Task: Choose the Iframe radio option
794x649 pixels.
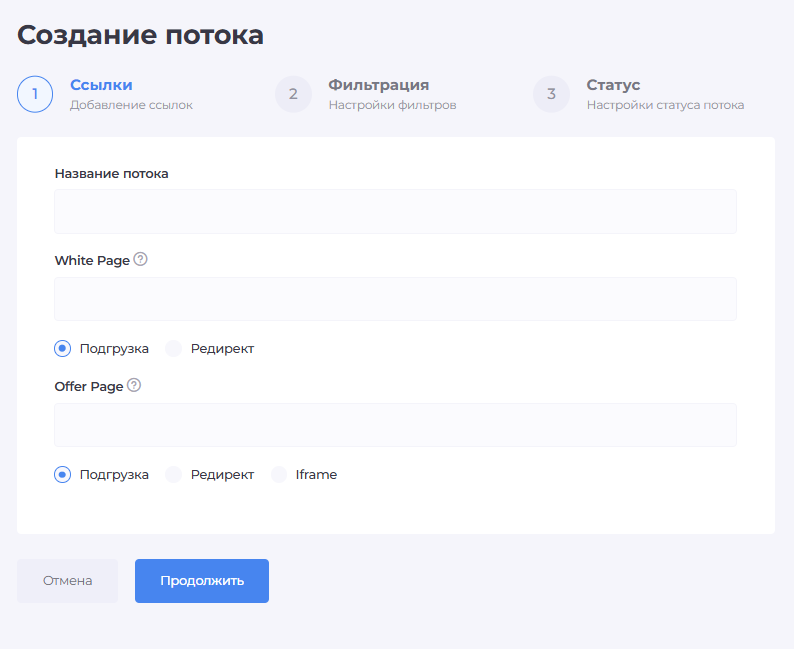Action: click(x=279, y=474)
